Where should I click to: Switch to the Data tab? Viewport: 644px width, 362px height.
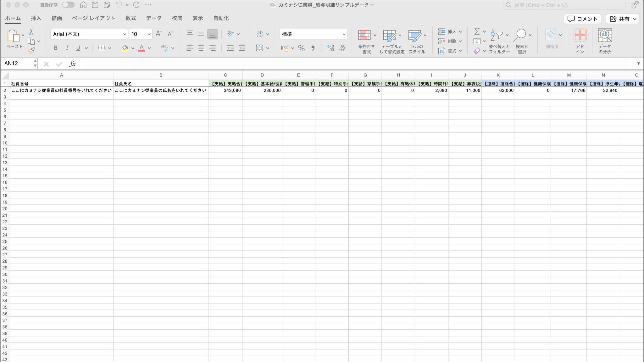point(153,18)
